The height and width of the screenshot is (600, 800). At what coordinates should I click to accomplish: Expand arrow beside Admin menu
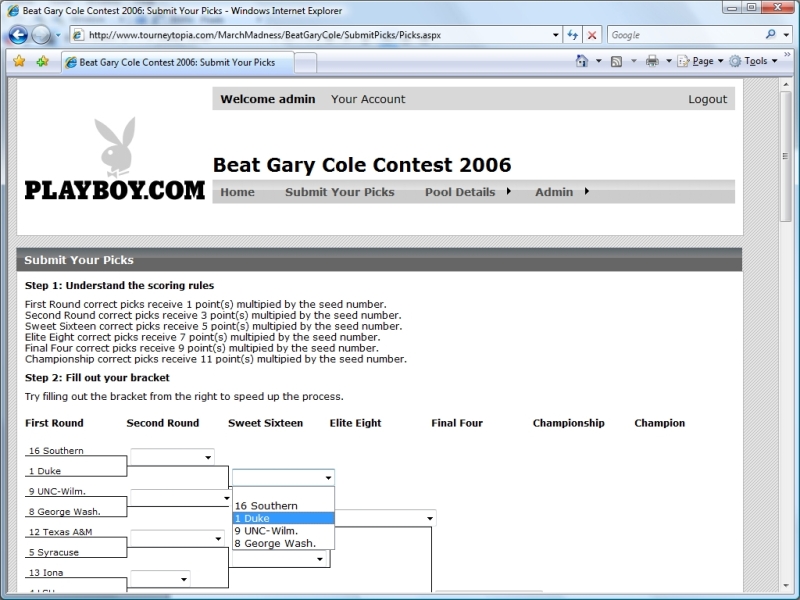tap(587, 191)
